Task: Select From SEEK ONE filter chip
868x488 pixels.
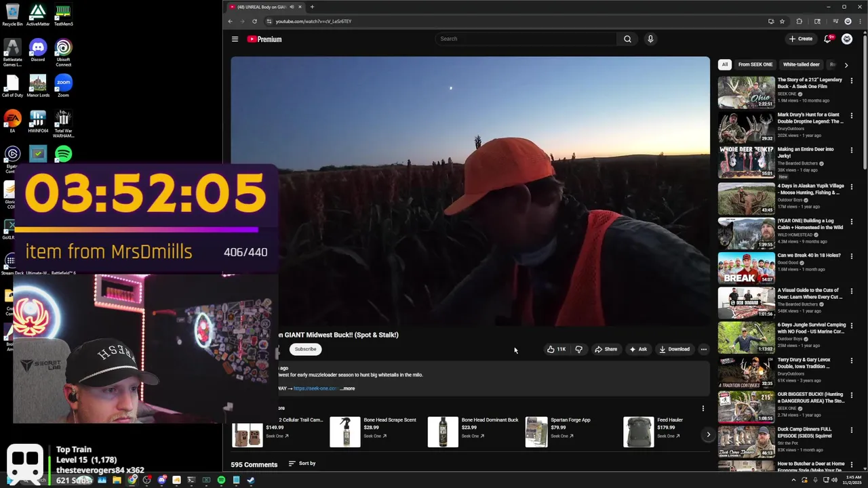Action: click(755, 64)
